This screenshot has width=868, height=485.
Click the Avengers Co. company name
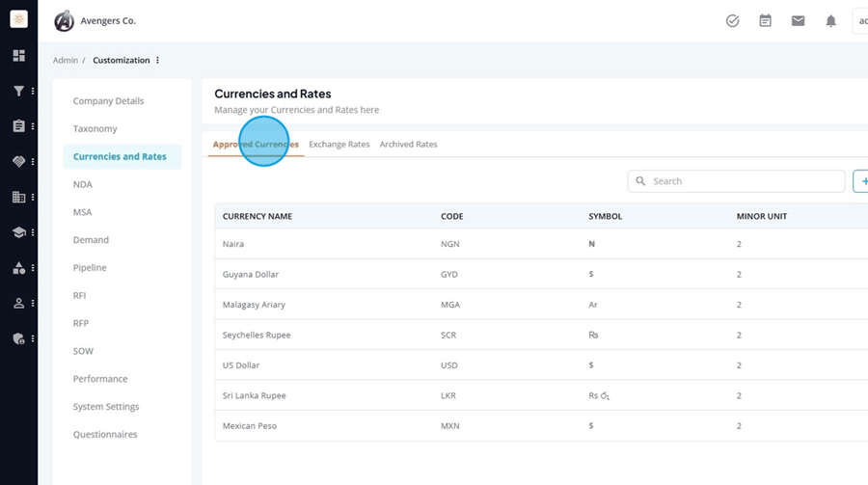108,21
